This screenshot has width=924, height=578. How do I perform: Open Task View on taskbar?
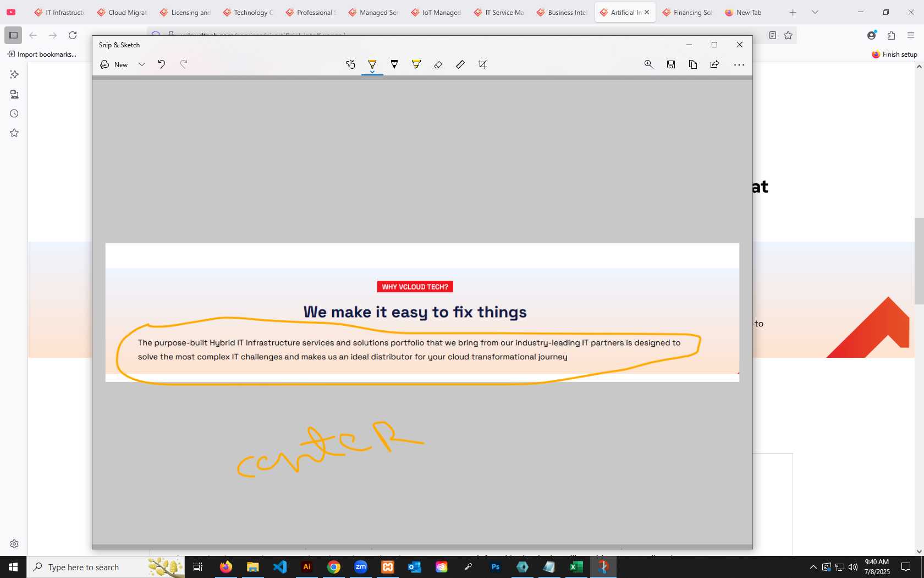pyautogui.click(x=198, y=567)
